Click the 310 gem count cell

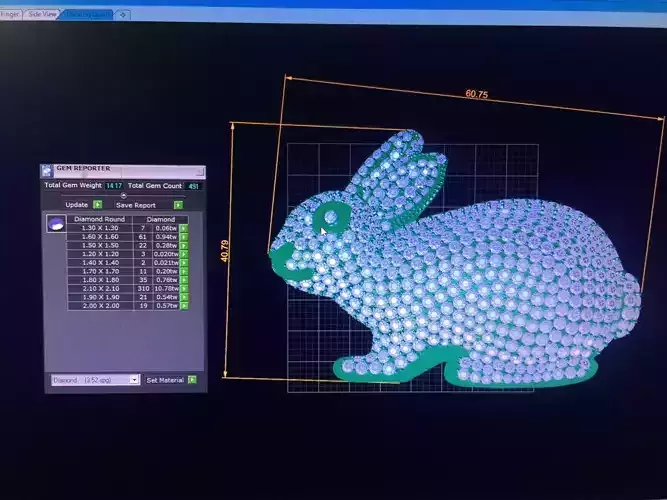click(143, 289)
